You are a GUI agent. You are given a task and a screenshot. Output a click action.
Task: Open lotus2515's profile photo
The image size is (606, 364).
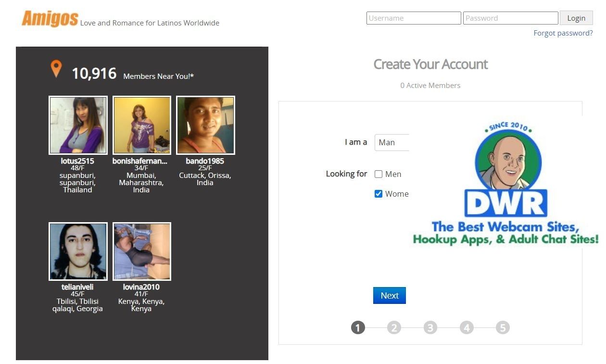(78, 125)
